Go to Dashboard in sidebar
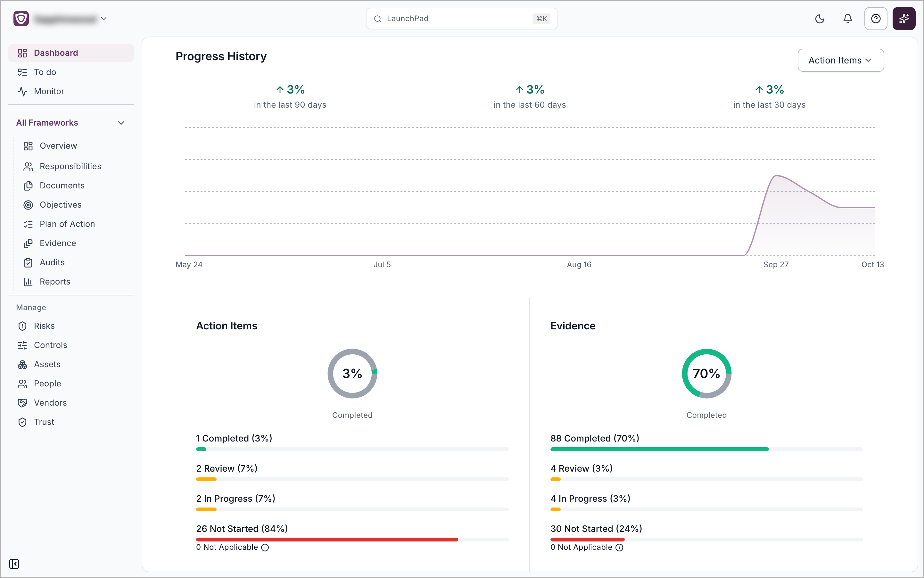 (71, 53)
